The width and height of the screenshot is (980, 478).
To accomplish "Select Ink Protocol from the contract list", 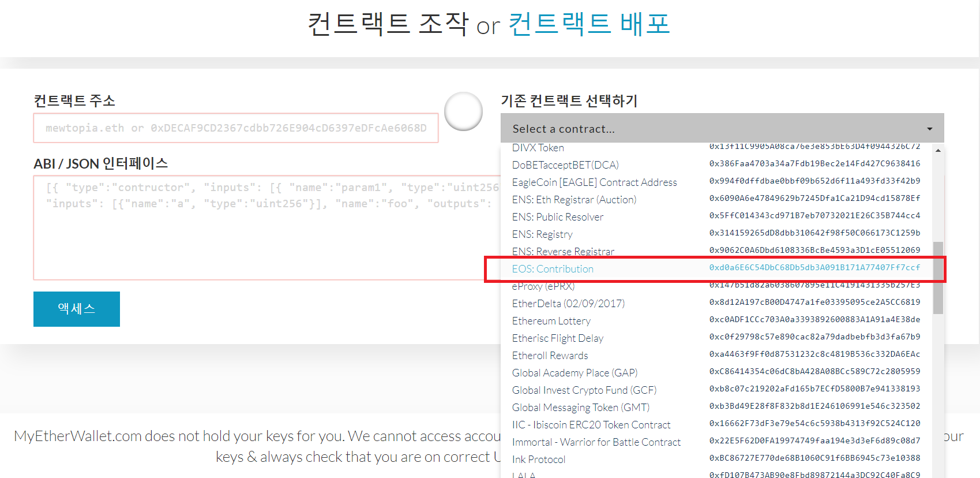I will pos(717,459).
